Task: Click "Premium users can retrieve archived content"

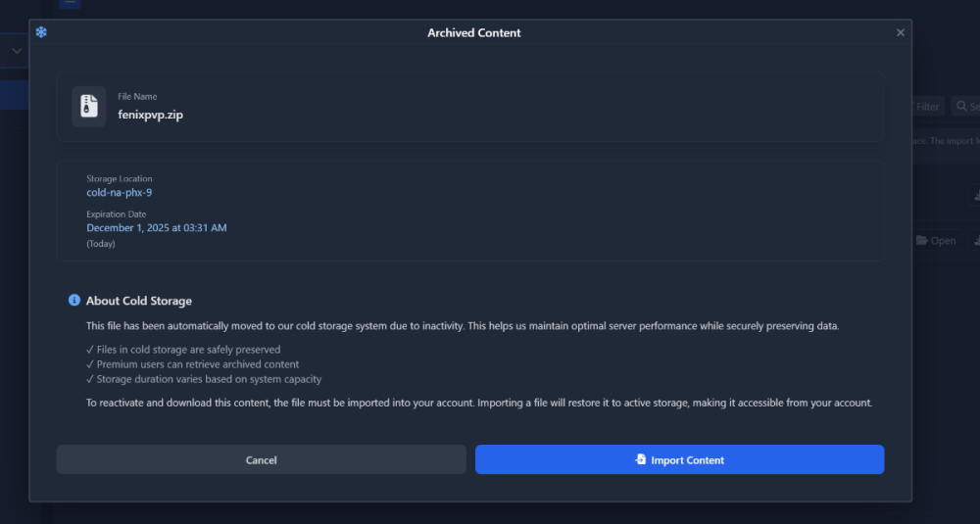Action: coord(197,364)
